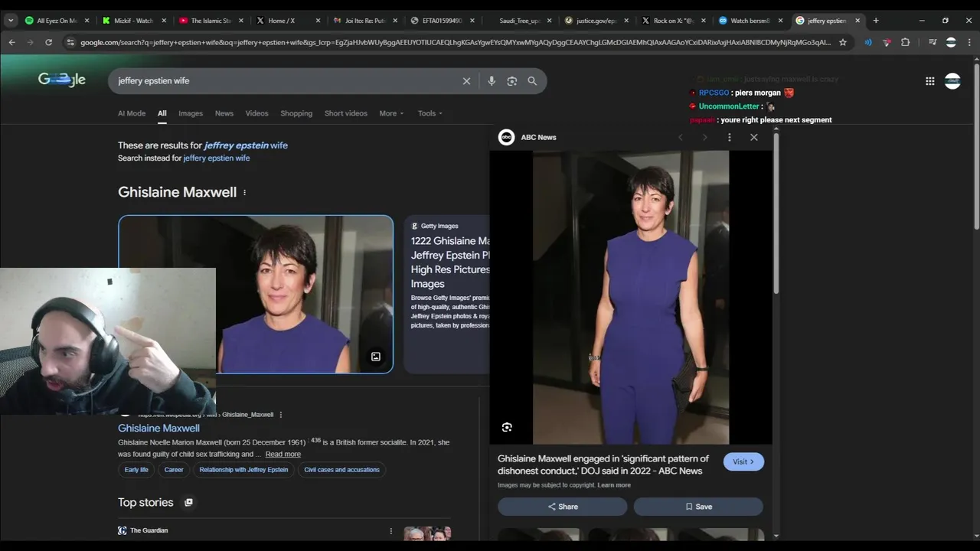Image resolution: width=980 pixels, height=551 pixels.
Task: Switch to AI Mode tab
Action: (x=132, y=113)
